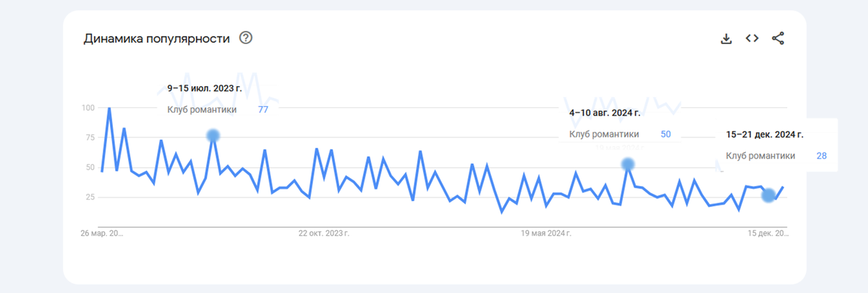
Task: Click the 26 мар. axis label
Action: (x=102, y=234)
